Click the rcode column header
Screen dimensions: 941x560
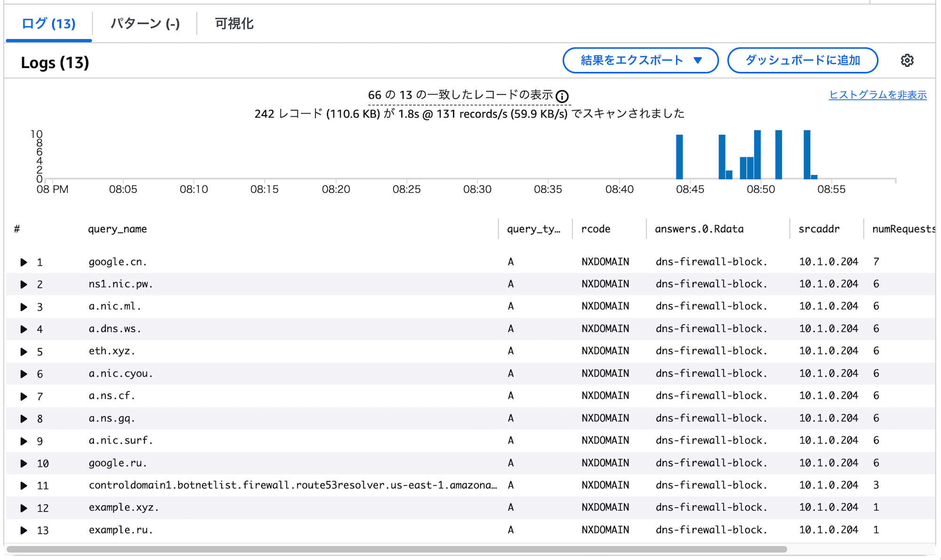point(596,229)
